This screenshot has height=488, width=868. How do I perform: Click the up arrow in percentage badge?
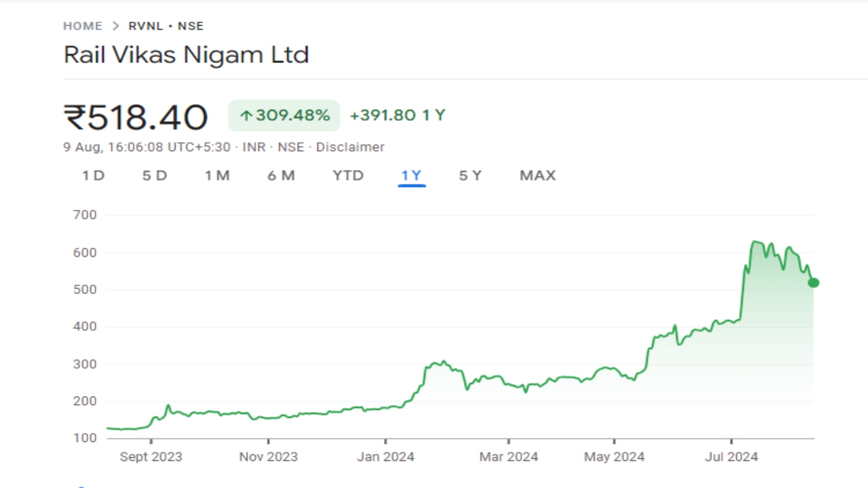[x=246, y=116]
